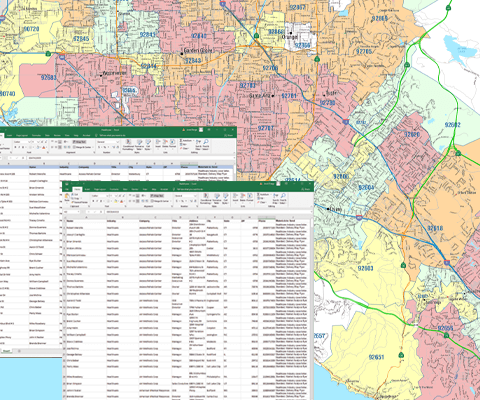Open Borders dropdown in front Excel window

tap(111, 201)
